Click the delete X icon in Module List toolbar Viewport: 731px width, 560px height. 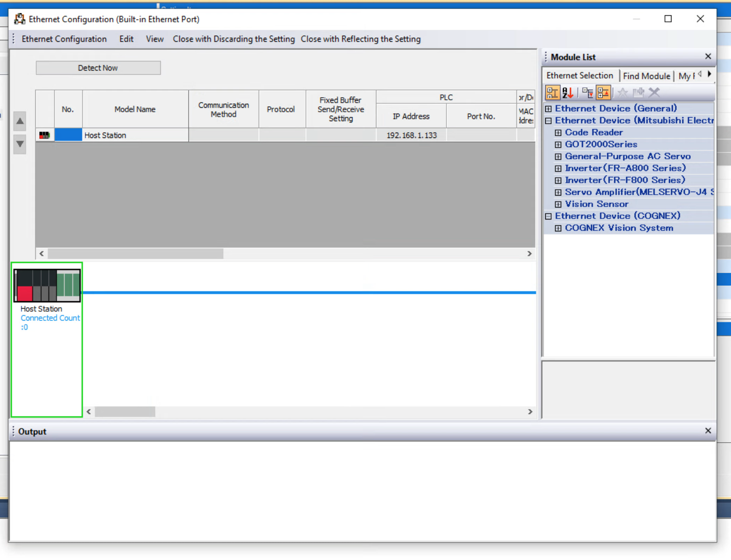(x=654, y=92)
